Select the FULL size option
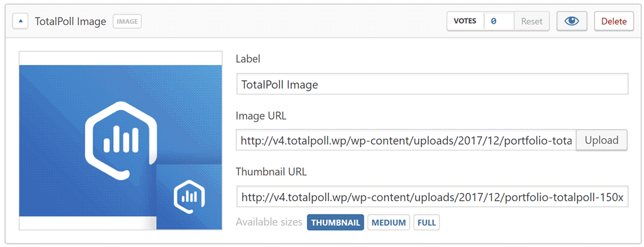The image size is (644, 247). coord(426,222)
